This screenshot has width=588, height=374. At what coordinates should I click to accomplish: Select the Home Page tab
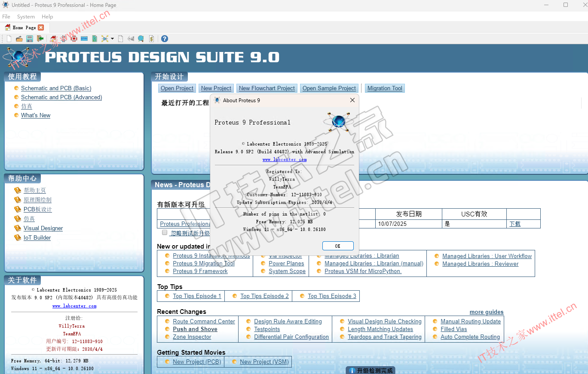pos(24,27)
